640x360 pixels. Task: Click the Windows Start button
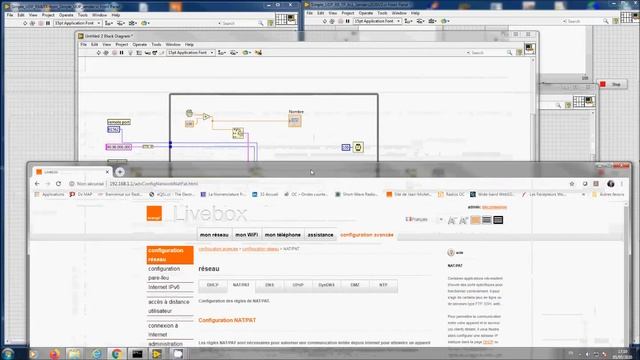pos(8,353)
